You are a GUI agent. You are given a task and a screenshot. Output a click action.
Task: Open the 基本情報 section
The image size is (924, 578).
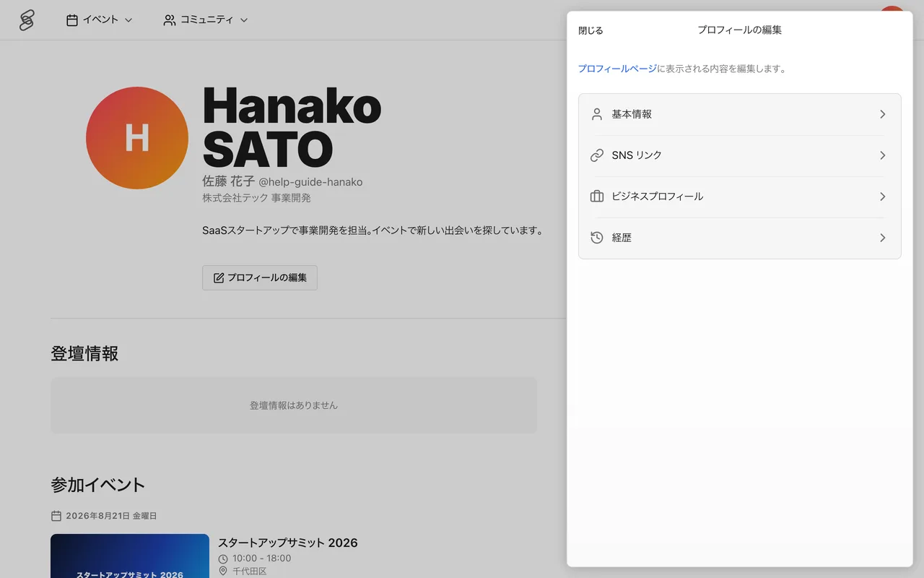click(740, 114)
